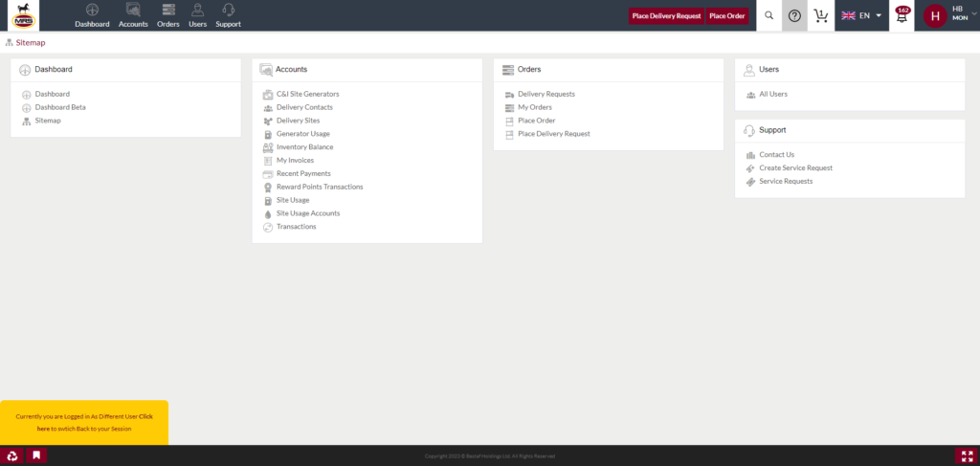This screenshot has height=466, width=980.
Task: Open C&I Site Generators
Action: click(308, 94)
